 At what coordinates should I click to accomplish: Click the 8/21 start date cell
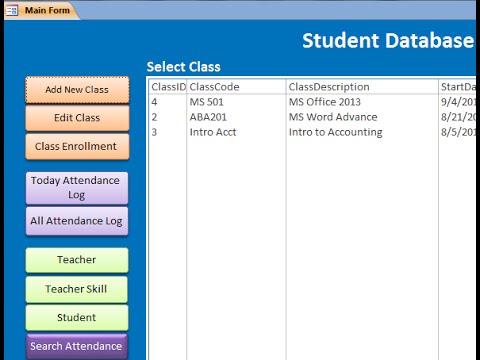[457, 117]
